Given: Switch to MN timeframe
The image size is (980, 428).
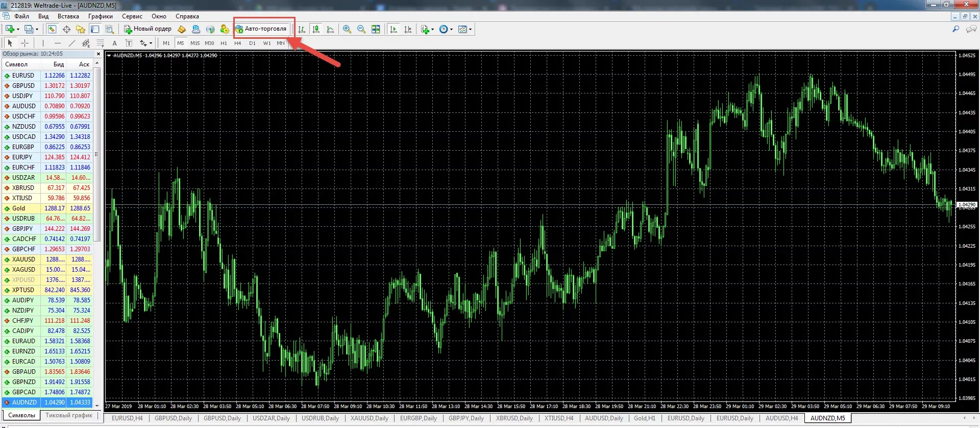Looking at the screenshot, I should point(281,43).
